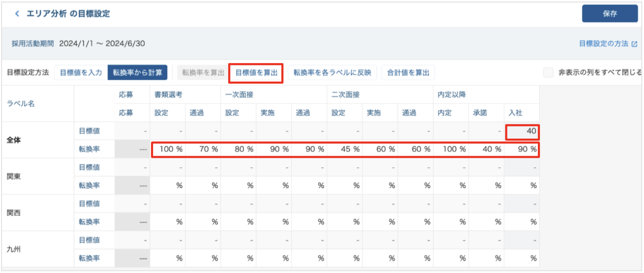Select 全体 承諾 conversion rate 40% field
The image size is (644, 273).
(486, 149)
